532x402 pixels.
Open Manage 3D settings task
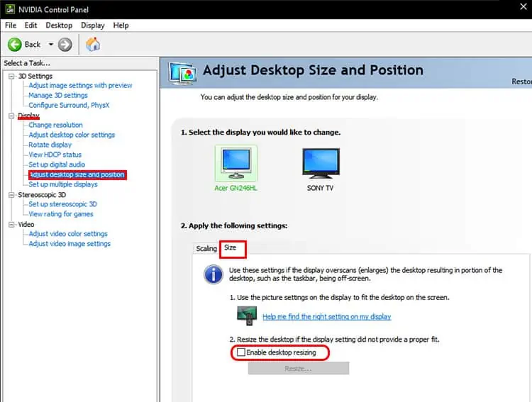[x=58, y=95]
